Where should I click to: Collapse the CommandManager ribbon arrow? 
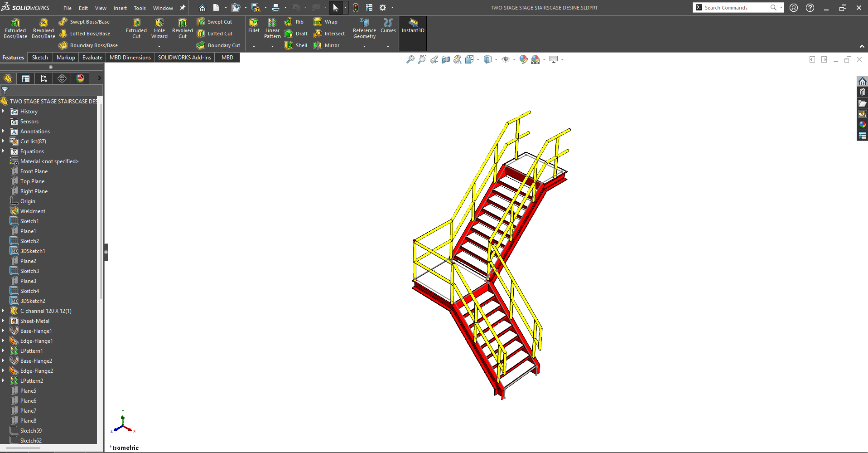tap(862, 46)
